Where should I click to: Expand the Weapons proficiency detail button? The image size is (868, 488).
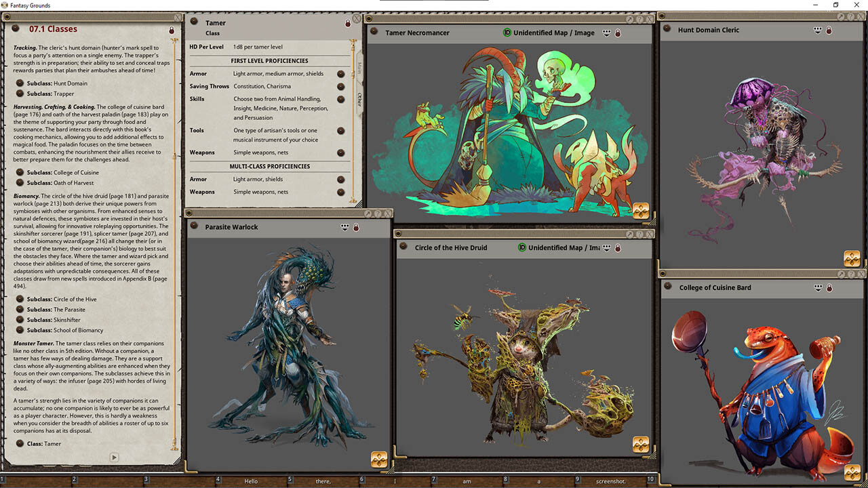pos(340,152)
